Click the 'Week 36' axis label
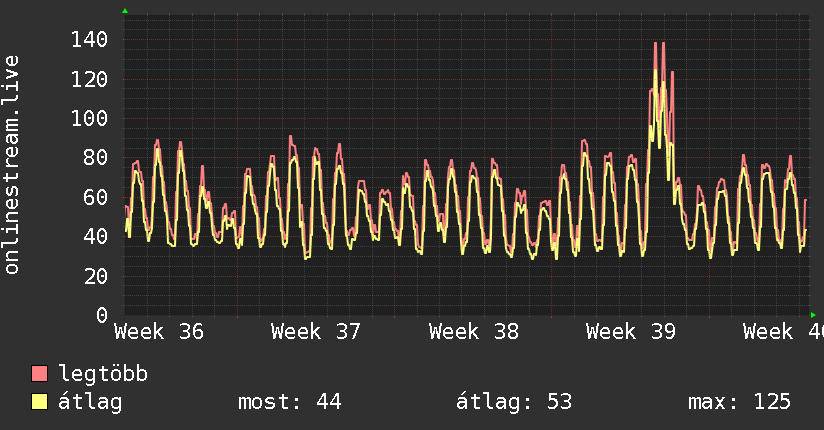The image size is (824, 430). 159,332
